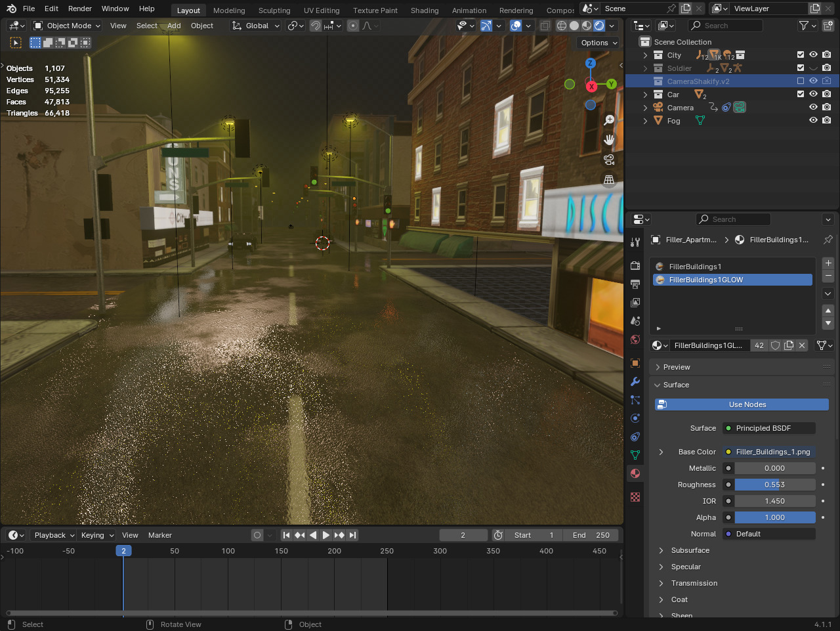Open the Object Mode dropdown

tap(67, 26)
